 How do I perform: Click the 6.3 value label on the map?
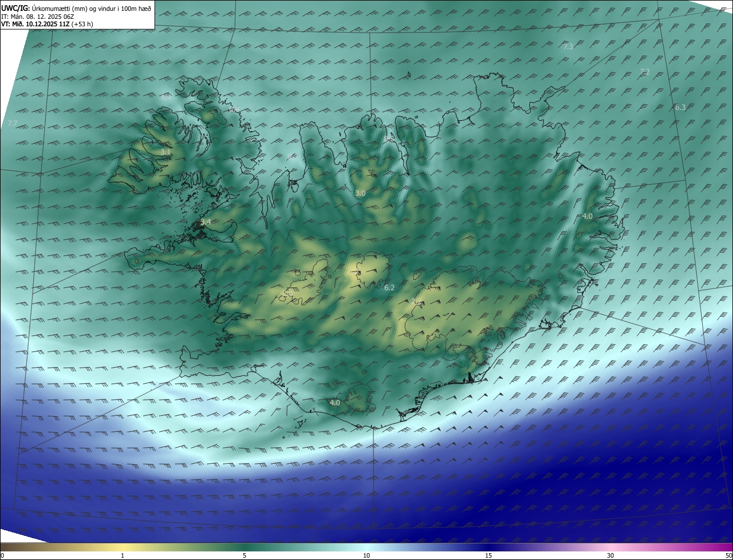680,107
